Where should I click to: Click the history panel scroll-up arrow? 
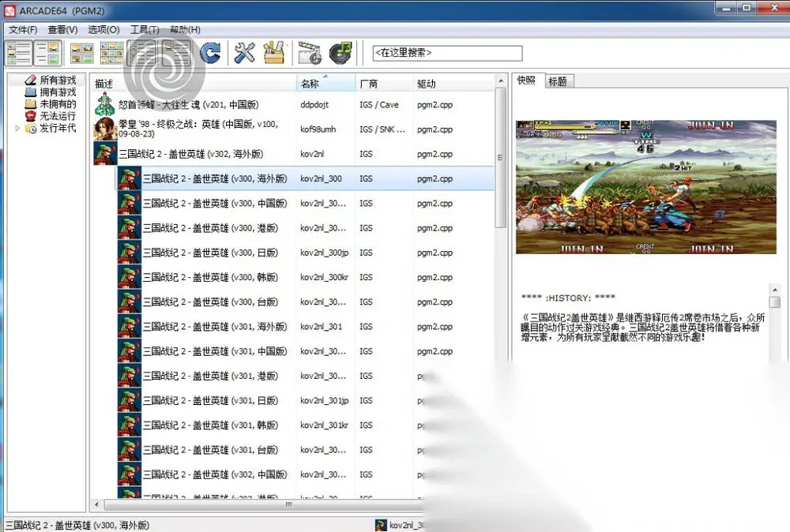[775, 290]
